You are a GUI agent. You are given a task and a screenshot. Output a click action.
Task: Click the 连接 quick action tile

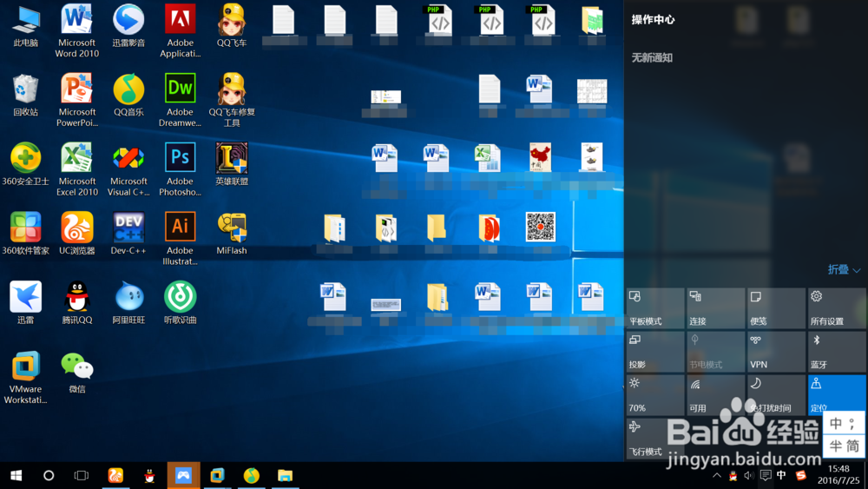click(715, 308)
